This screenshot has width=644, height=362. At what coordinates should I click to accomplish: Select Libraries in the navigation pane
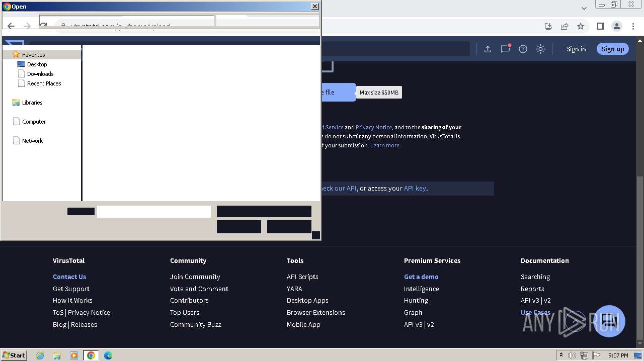[32, 103]
